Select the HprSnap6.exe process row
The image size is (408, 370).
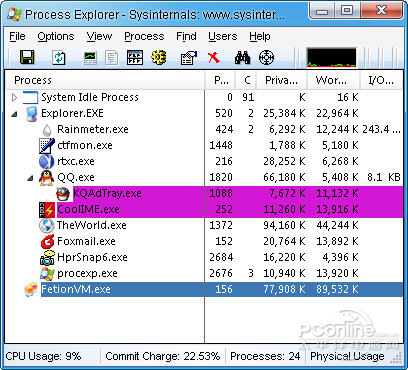pos(204,257)
